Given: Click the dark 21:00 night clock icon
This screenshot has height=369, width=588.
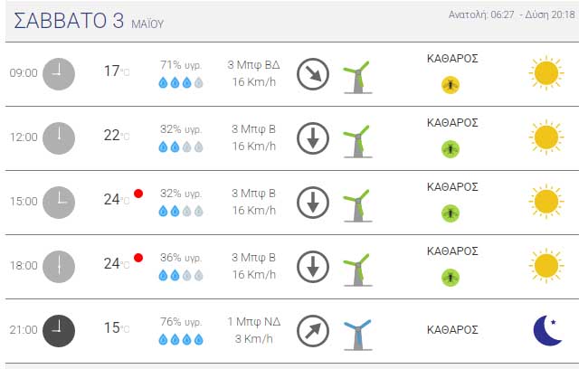Looking at the screenshot, I should point(59,331).
